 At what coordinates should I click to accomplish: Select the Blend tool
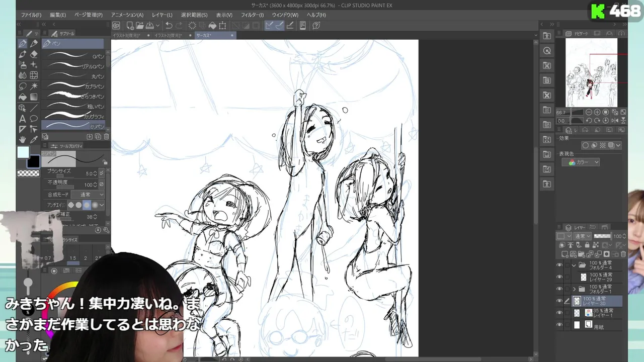23,75
